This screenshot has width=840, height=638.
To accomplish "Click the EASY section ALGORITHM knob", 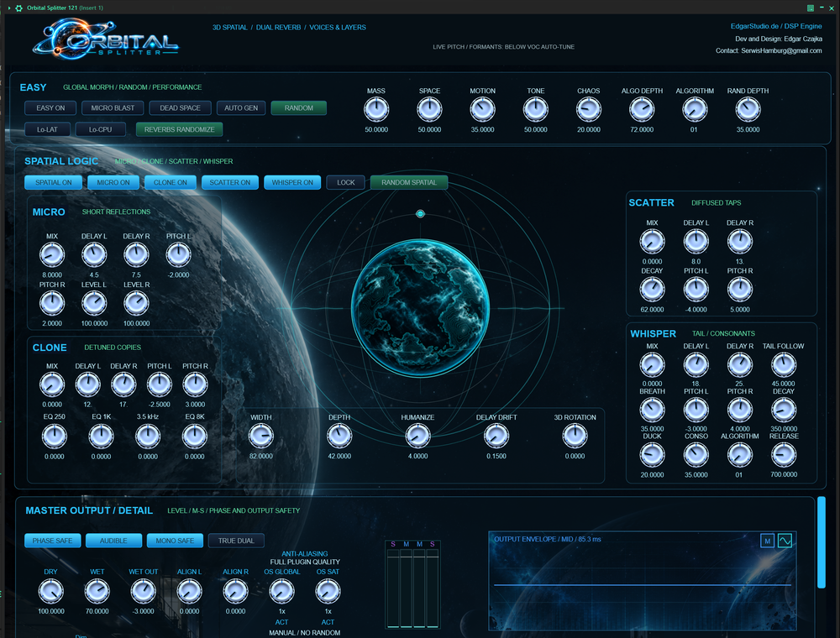I will click(695, 110).
